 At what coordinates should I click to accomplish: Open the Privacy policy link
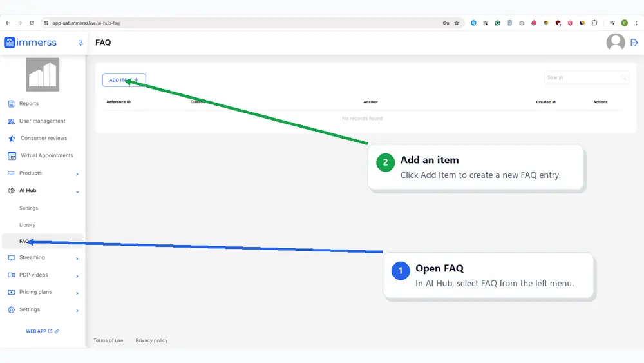pos(151,340)
